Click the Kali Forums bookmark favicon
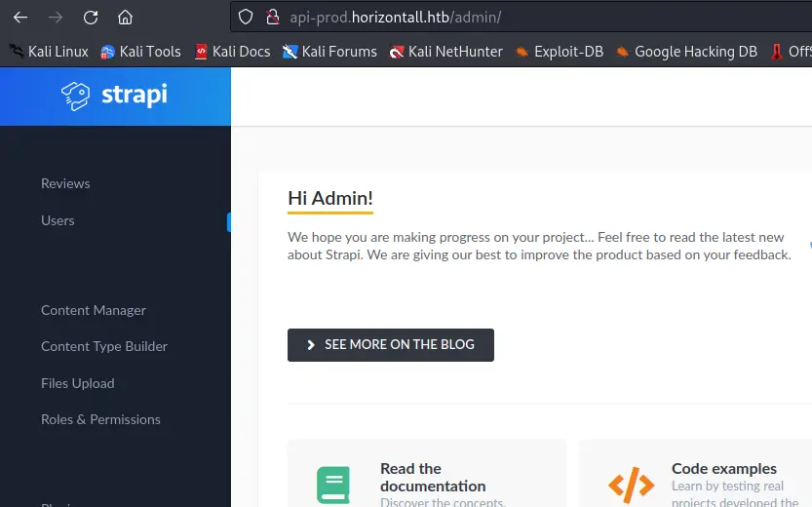This screenshot has width=812, height=507. [x=290, y=52]
